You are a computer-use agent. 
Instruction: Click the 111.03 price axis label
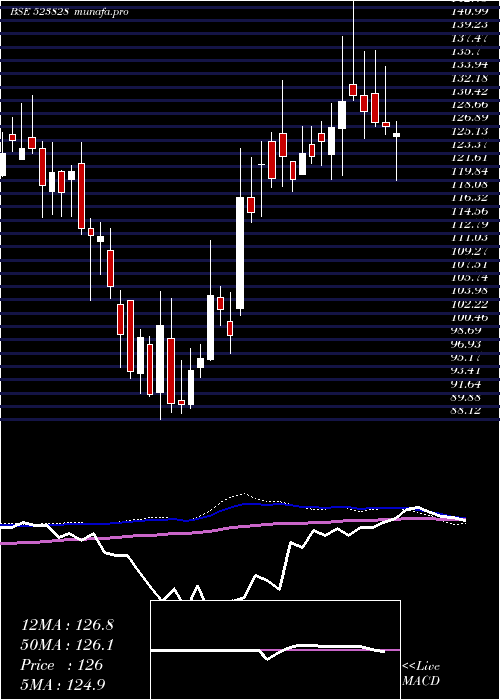click(x=468, y=237)
